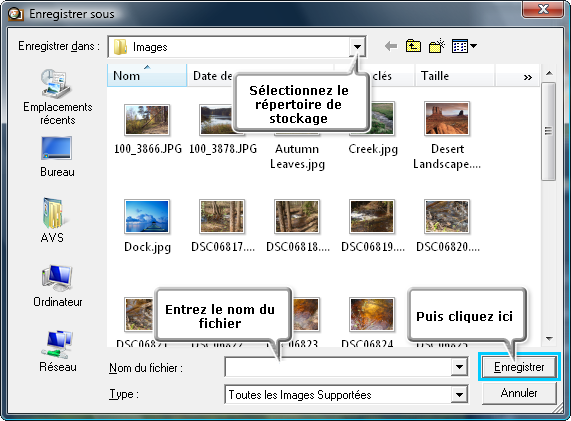Click the scrollbar down arrow

[549, 339]
